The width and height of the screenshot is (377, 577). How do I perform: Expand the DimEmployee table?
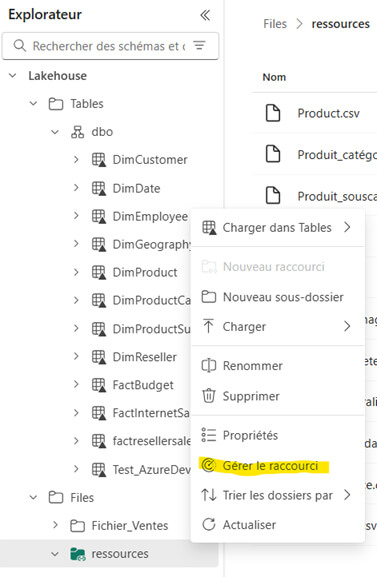76,216
